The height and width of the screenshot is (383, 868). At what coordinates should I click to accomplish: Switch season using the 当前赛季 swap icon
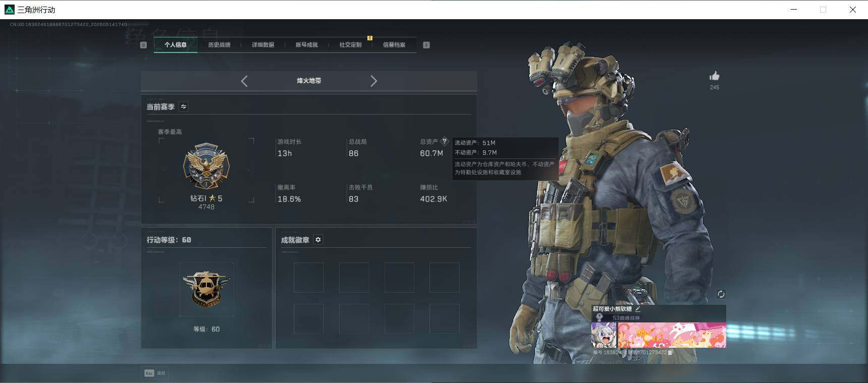[x=184, y=106]
